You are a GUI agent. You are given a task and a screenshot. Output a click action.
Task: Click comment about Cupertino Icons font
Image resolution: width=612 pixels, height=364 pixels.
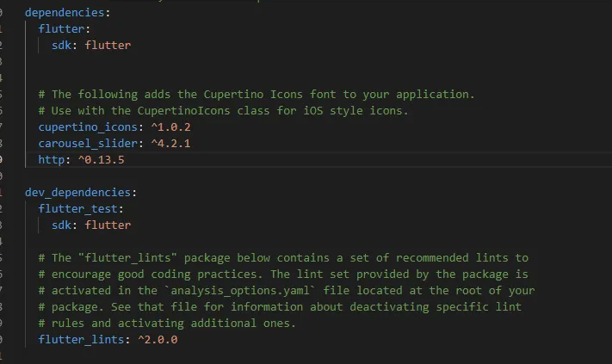pyautogui.click(x=256, y=94)
